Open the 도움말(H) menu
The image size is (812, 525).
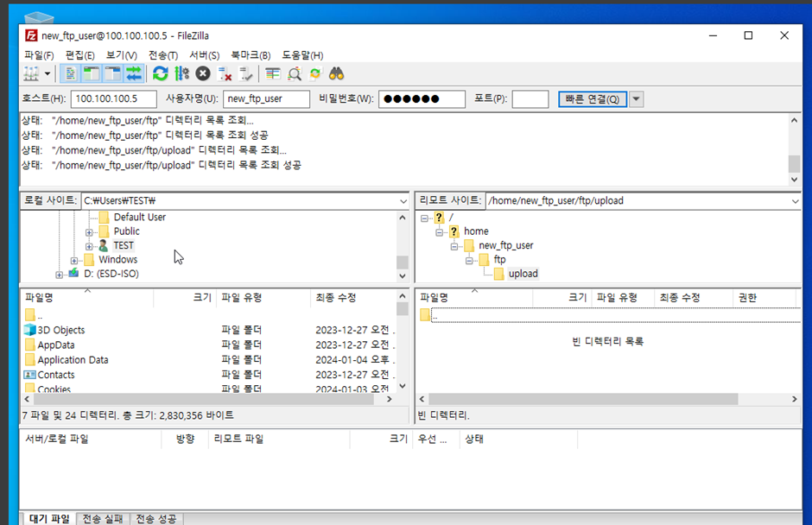pyautogui.click(x=302, y=55)
